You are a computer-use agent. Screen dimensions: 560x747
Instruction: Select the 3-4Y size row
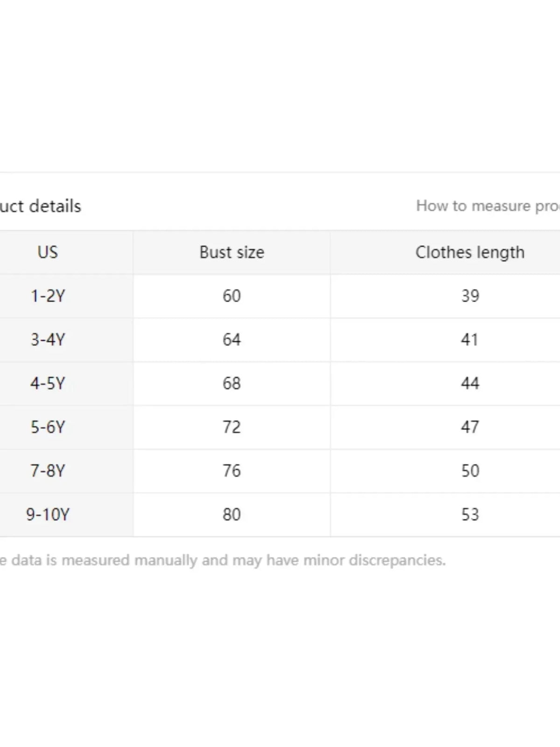click(x=280, y=340)
